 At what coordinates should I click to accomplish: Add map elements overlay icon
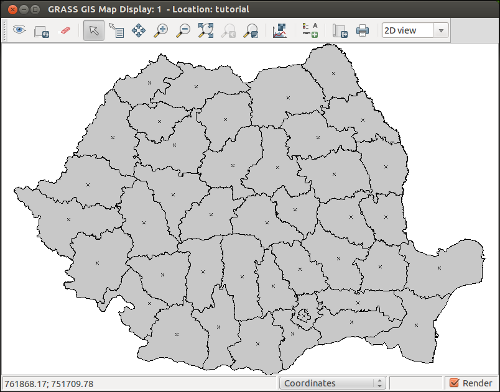310,31
